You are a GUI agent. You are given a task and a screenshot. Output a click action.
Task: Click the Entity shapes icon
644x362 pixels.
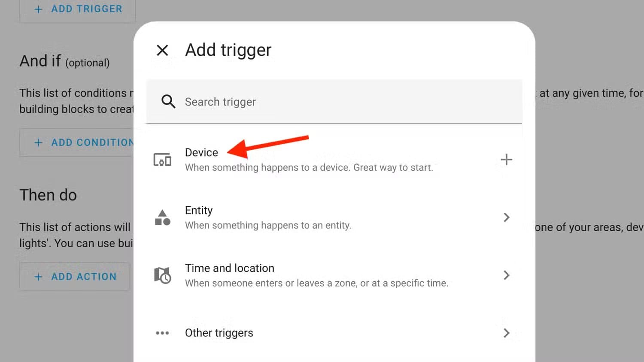[x=162, y=217]
